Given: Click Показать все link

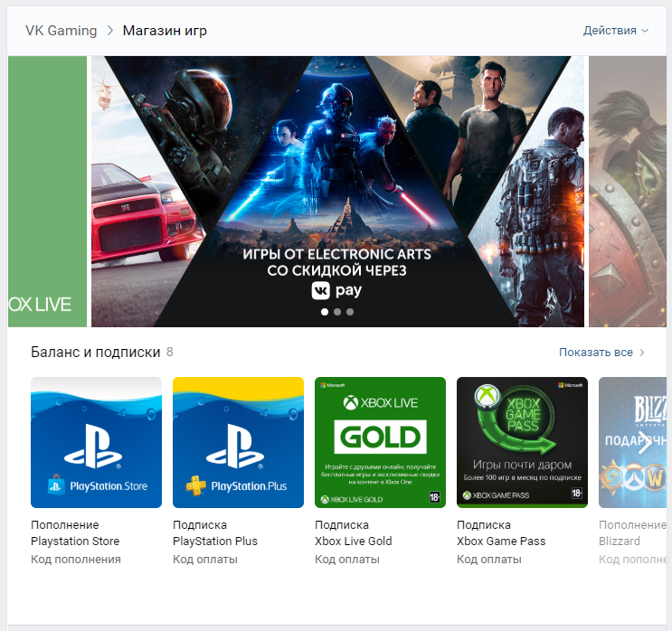Looking at the screenshot, I should [596, 353].
